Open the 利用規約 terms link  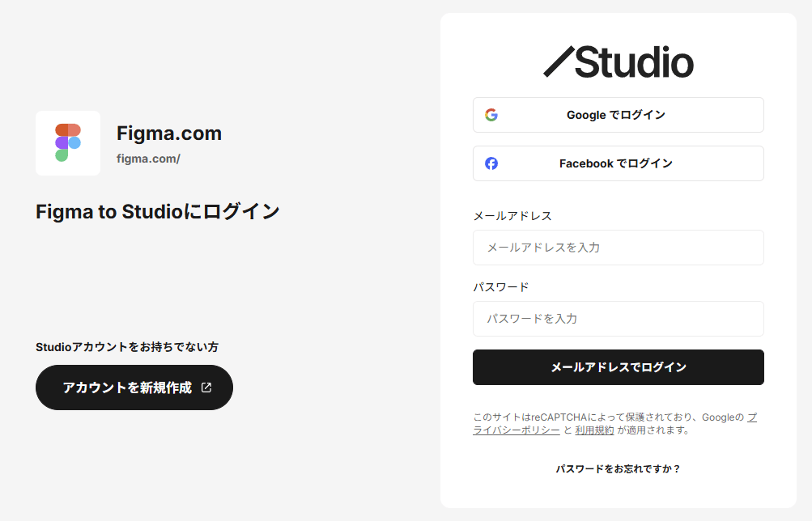pyautogui.click(x=594, y=430)
